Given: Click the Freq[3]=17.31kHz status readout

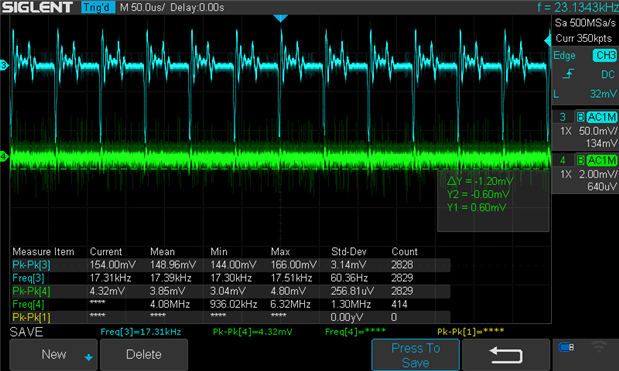Looking at the screenshot, I should point(141,332).
